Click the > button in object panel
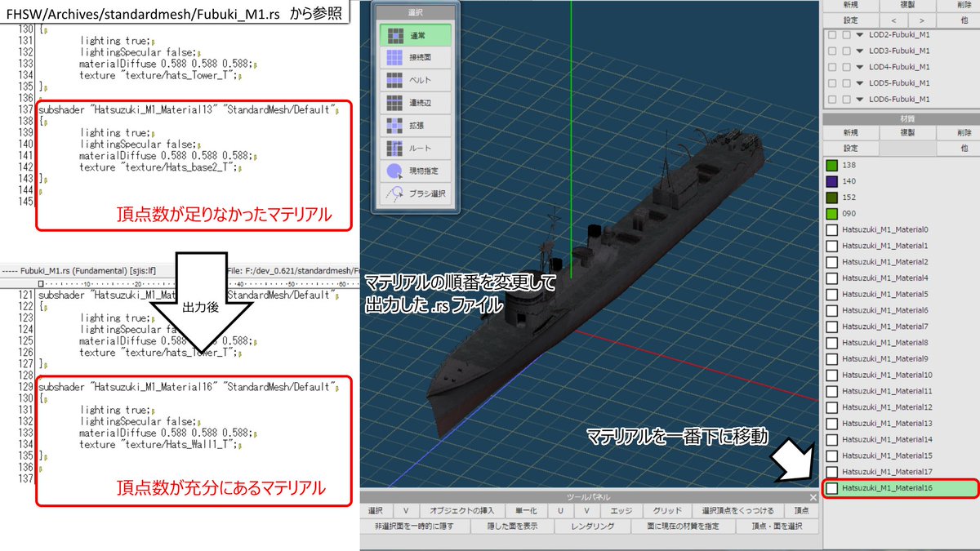Image resolution: width=980 pixels, height=551 pixels. pos(922,20)
